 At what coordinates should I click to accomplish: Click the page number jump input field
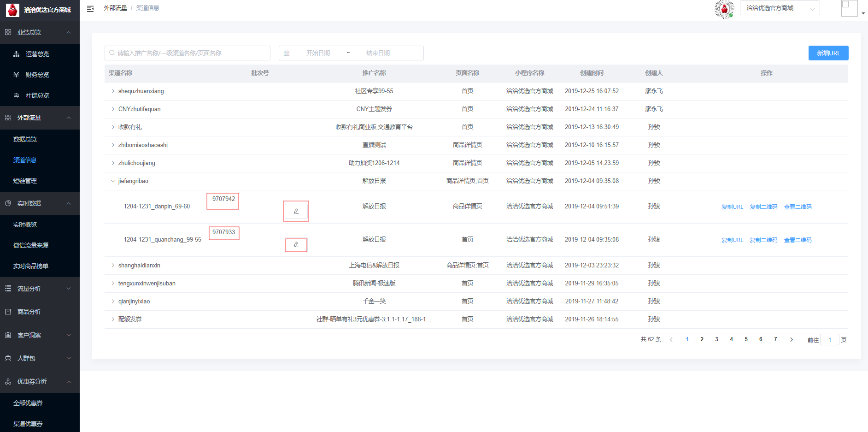pos(829,340)
